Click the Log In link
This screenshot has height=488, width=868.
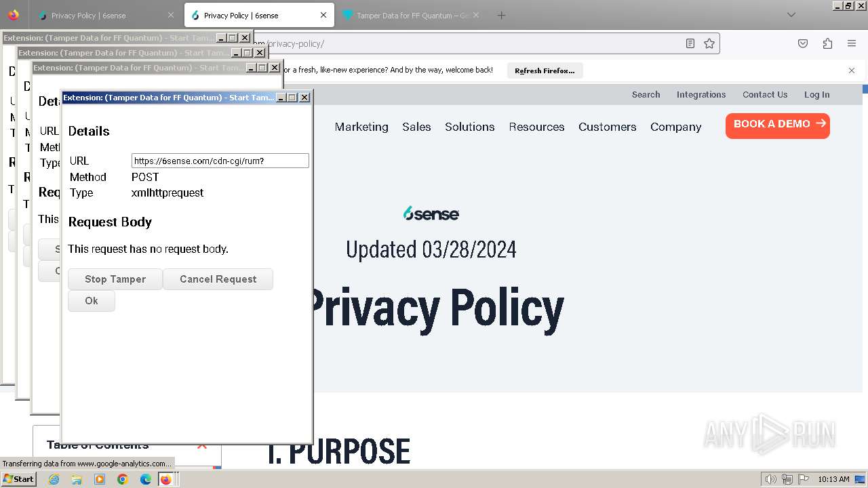pos(816,95)
